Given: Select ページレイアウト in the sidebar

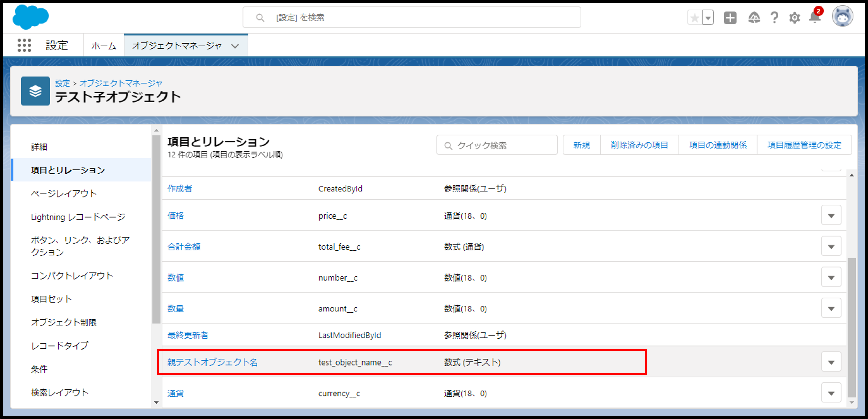Looking at the screenshot, I should (64, 193).
